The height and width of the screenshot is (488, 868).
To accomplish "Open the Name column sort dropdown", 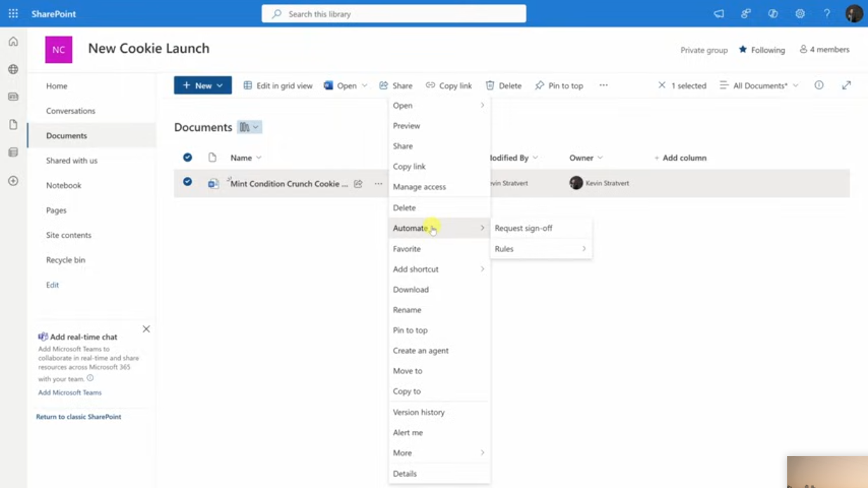I will [x=259, y=158].
